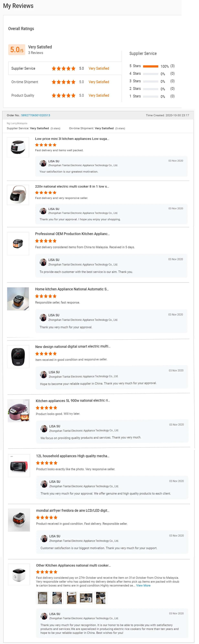The width and height of the screenshot is (199, 644).
Task: Click View More on the last review
Action: (x=143, y=585)
